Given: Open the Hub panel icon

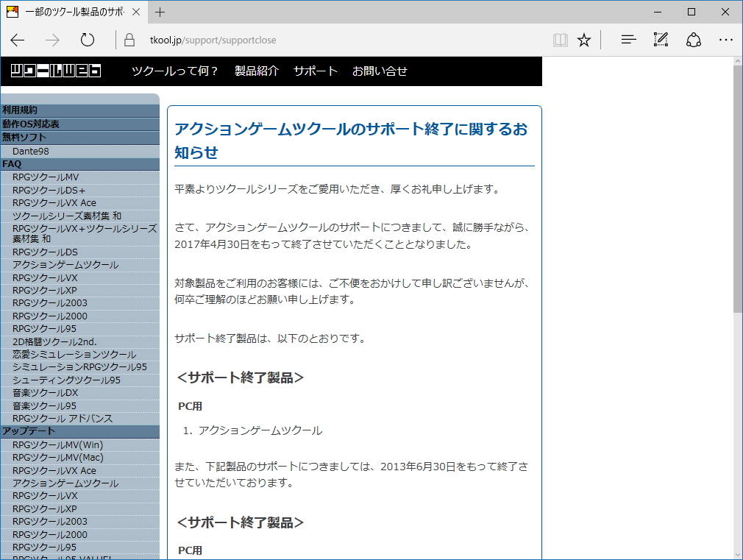Looking at the screenshot, I should point(628,40).
